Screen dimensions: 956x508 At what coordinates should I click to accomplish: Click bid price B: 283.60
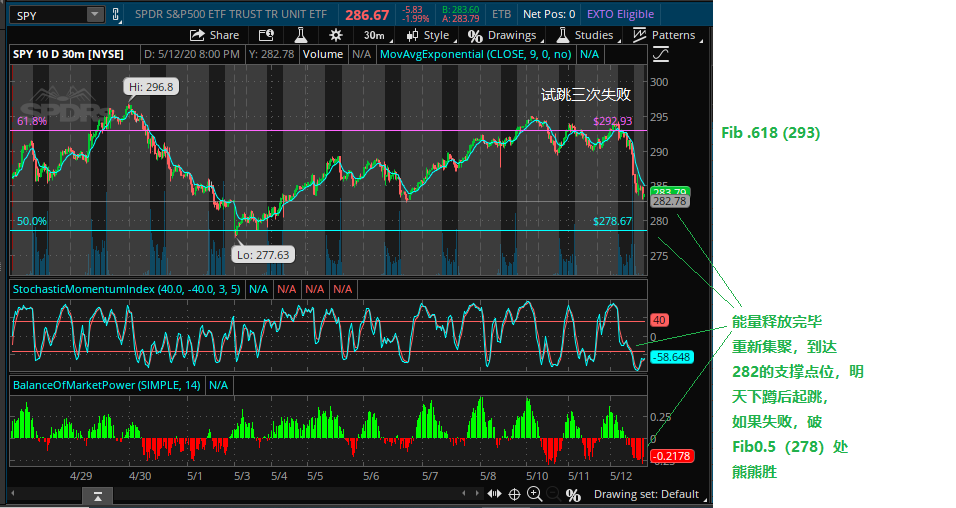460,10
